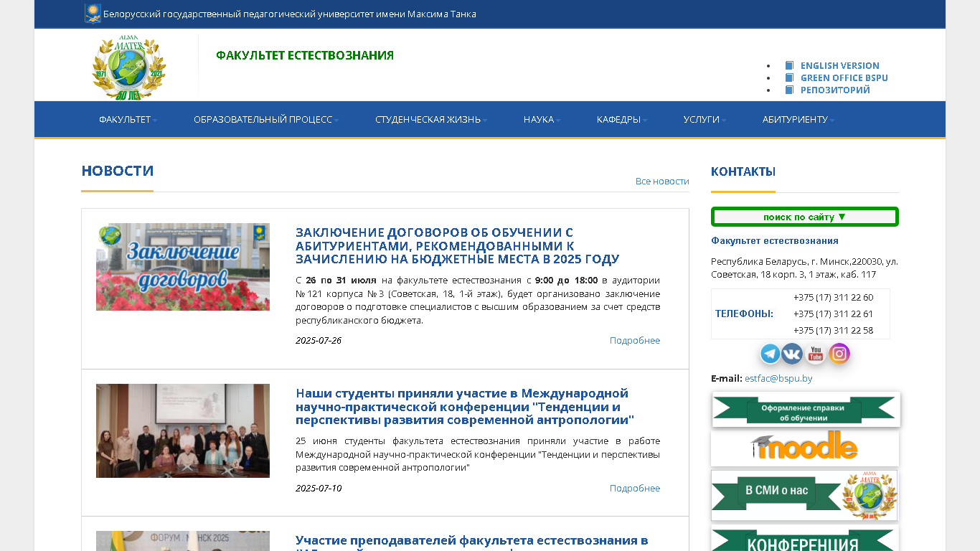Click the green «ФАКУЛЬТЕТ ЕСТЕСТВОЗНАНИЯ» header title

(305, 55)
